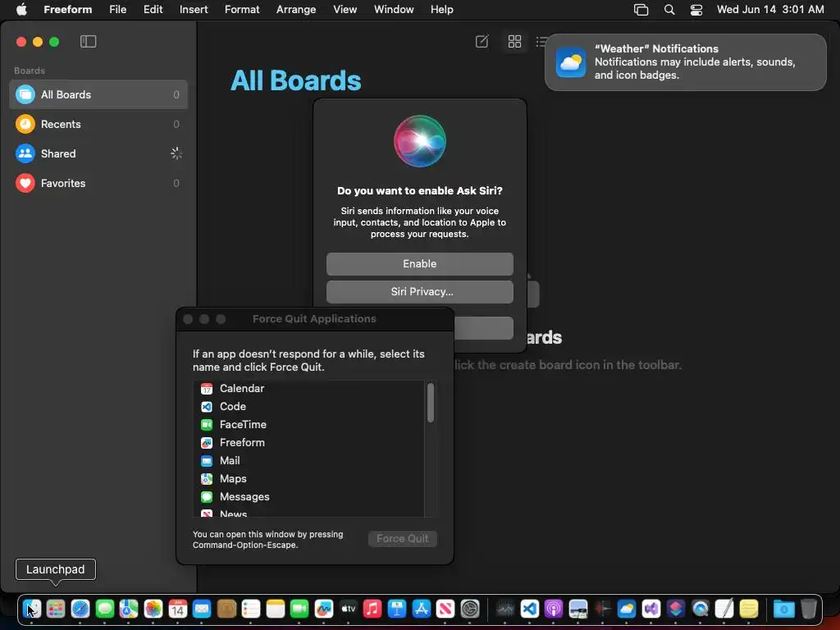
Task: Open Shortcuts from the Dock
Action: (x=676, y=609)
